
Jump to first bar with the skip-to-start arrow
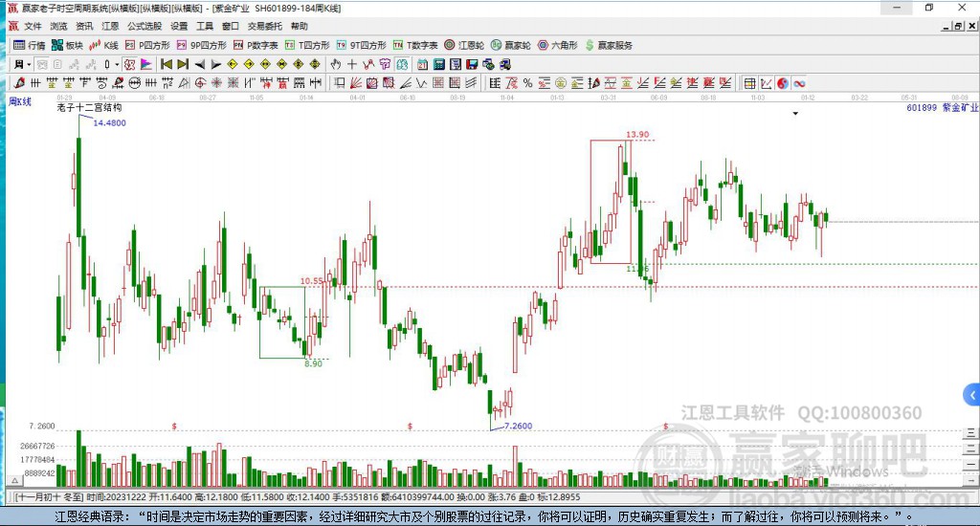[x=167, y=64]
